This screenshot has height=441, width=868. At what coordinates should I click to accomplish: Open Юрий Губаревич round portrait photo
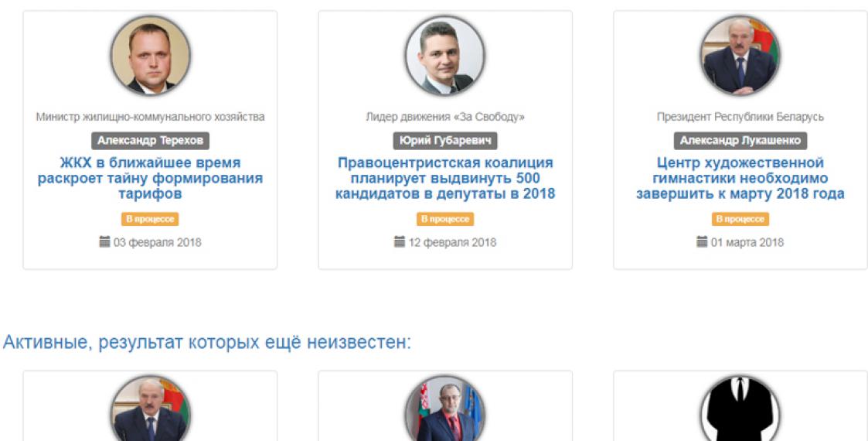(445, 56)
